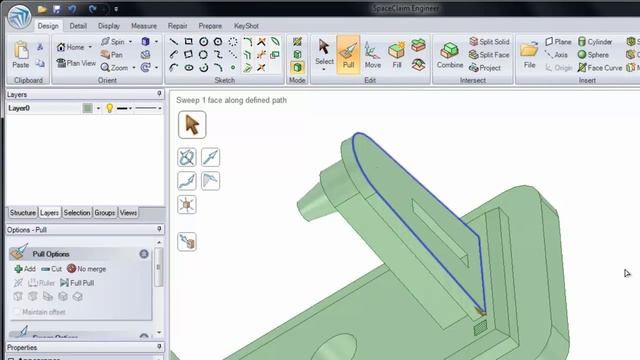This screenshot has height=360, width=640.
Task: Click the Project tool
Action: point(485,68)
